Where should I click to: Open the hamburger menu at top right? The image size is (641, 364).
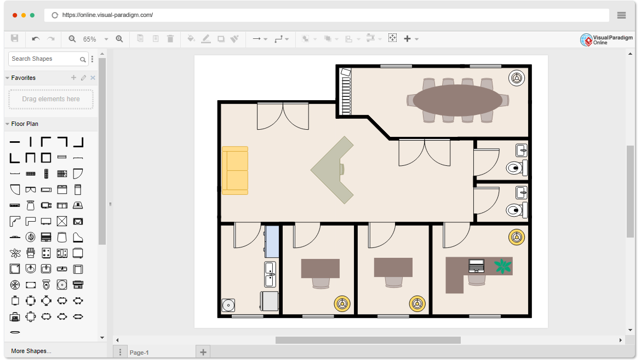(621, 15)
